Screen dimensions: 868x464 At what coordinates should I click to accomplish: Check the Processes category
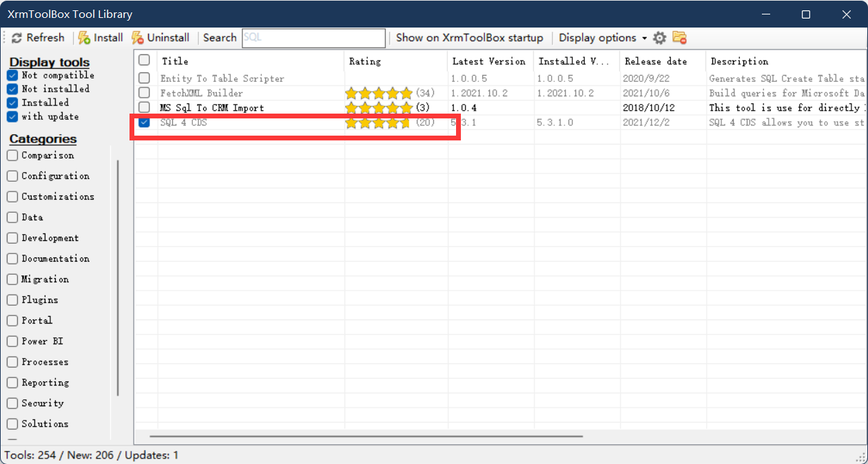[12, 362]
